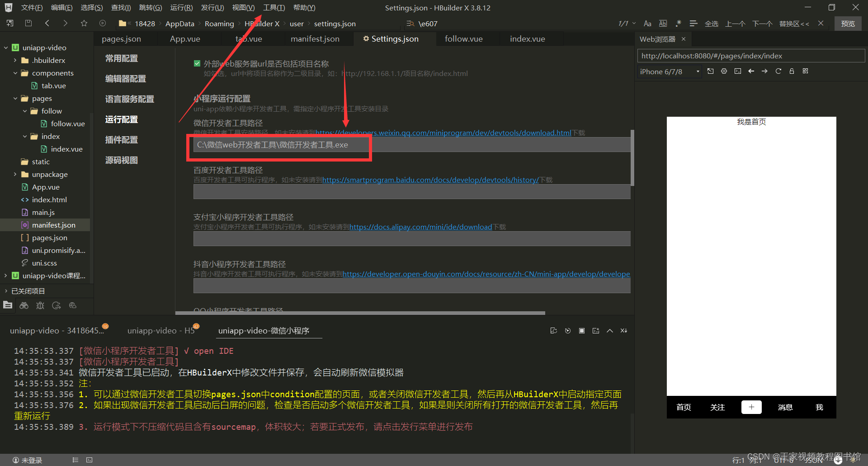Click the rotate screen icon in web browser
The image size is (868, 466).
coord(711,71)
